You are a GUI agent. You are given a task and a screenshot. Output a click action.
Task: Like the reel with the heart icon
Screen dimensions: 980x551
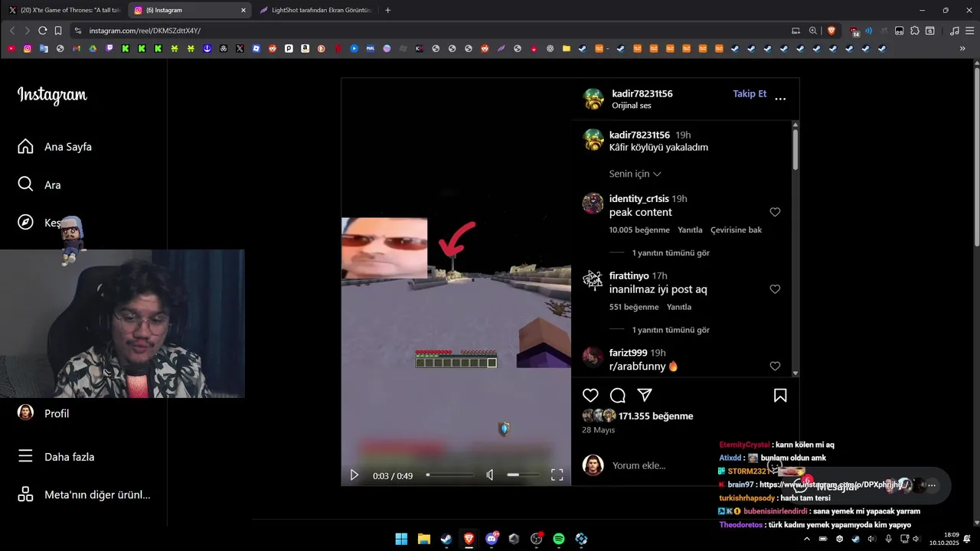pyautogui.click(x=590, y=396)
